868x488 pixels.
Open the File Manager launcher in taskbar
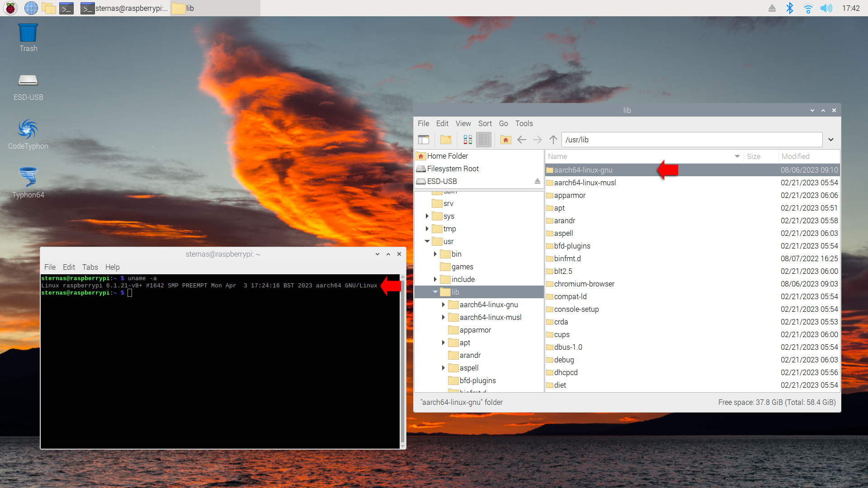click(48, 8)
